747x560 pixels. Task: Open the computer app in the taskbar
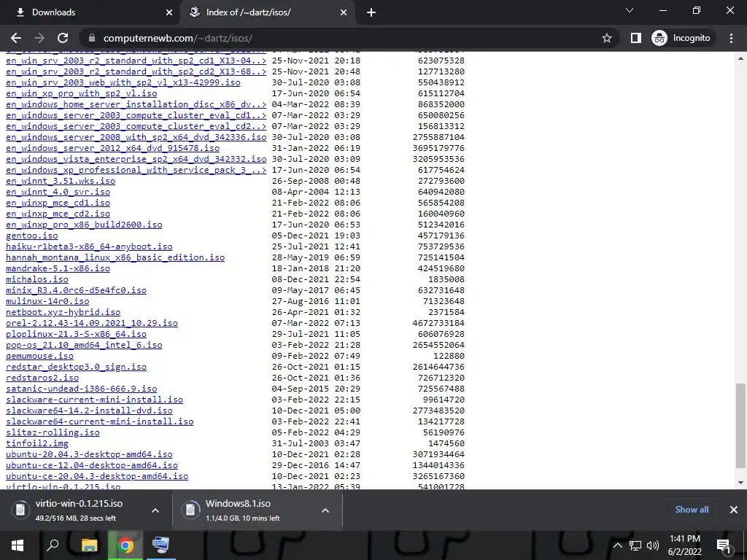click(160, 545)
